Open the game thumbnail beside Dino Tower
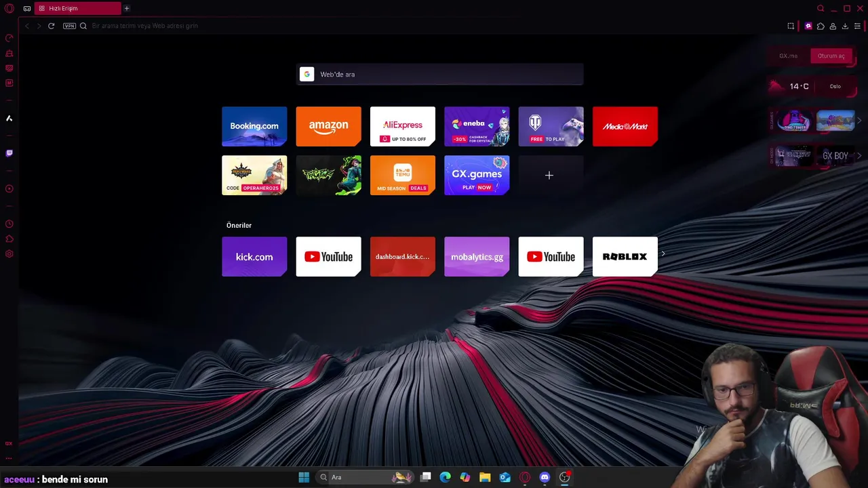The image size is (868, 488). coord(835,121)
